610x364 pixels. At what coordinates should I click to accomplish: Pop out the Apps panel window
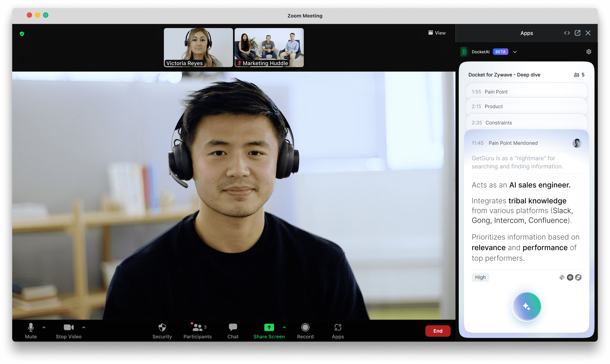(577, 33)
